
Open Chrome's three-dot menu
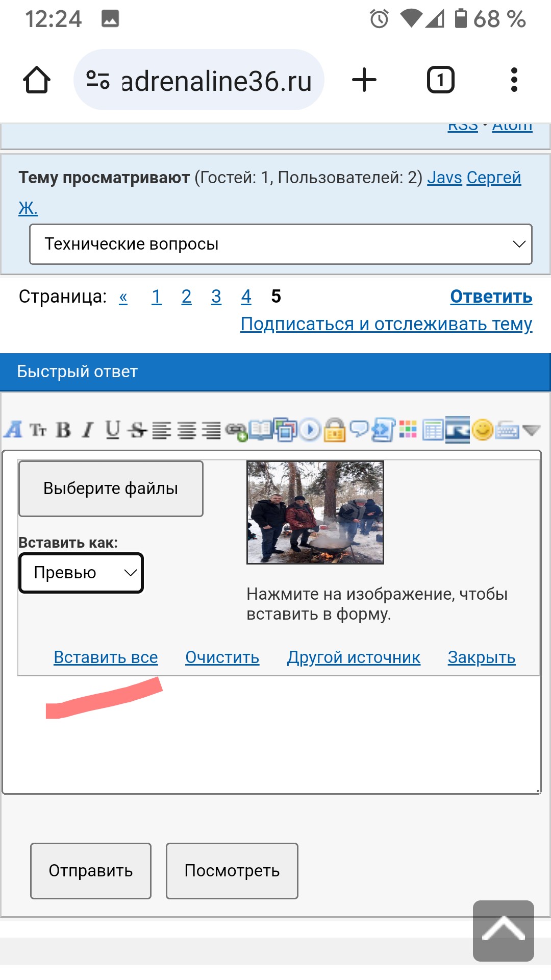point(514,80)
